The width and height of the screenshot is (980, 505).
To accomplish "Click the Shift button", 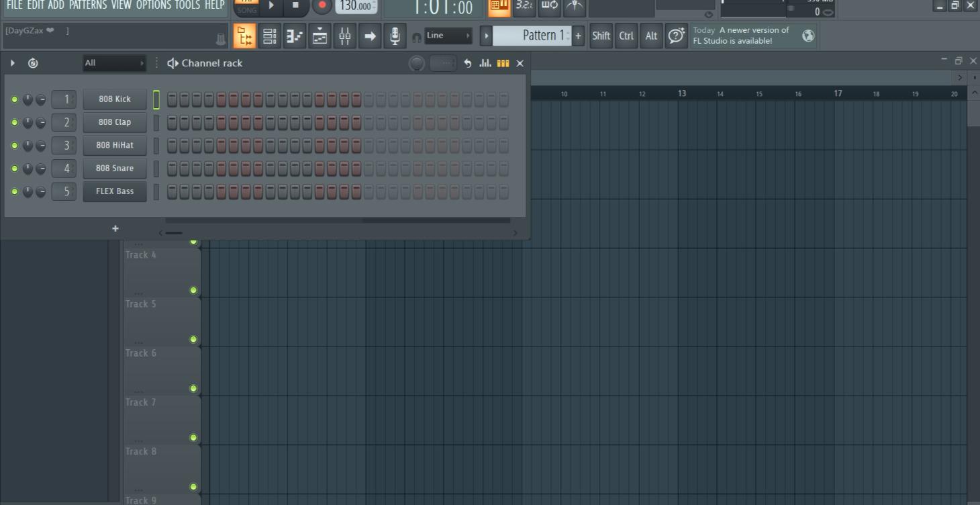I will pos(601,36).
